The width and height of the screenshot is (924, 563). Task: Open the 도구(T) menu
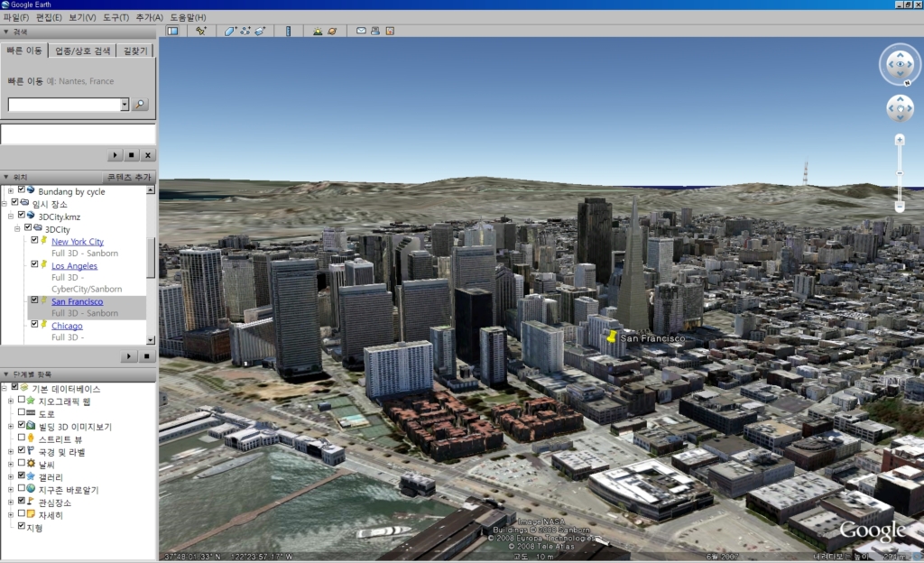(x=116, y=18)
